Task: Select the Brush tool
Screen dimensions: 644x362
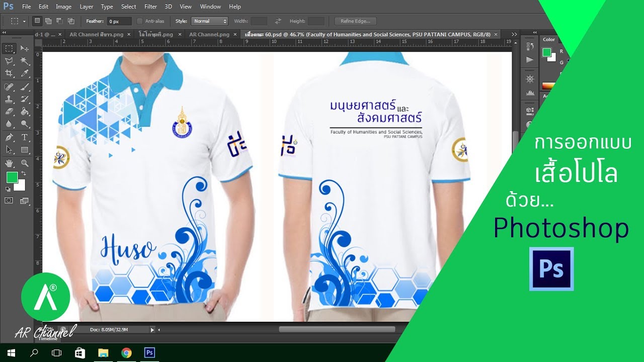Action: [x=24, y=87]
